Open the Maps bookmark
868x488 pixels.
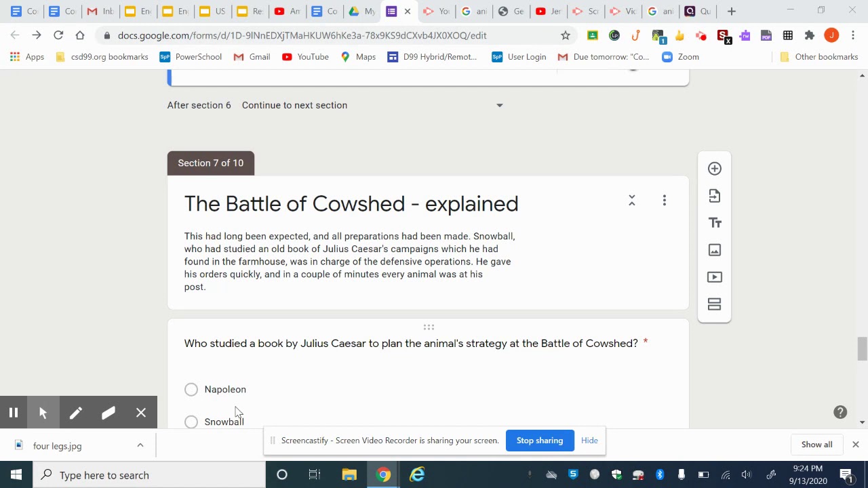358,57
